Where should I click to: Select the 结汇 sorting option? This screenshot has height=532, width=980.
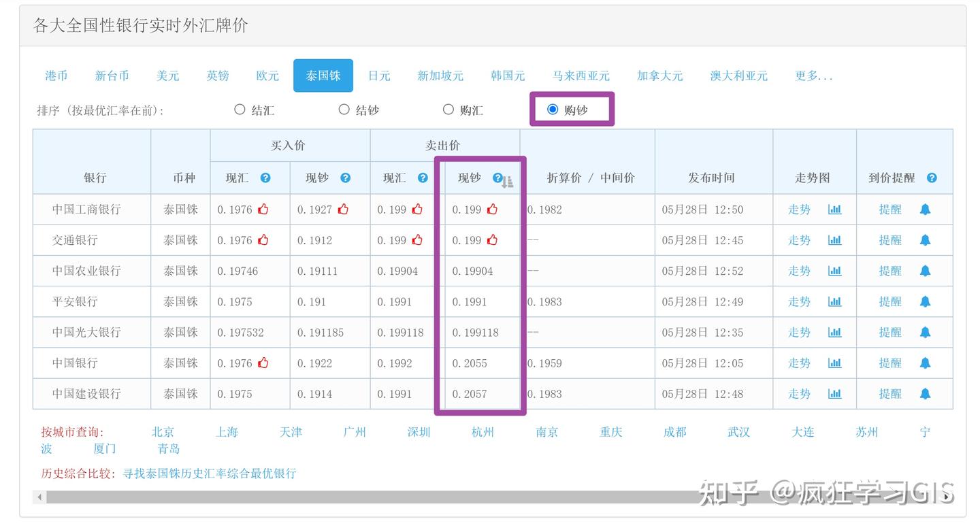pyautogui.click(x=240, y=109)
